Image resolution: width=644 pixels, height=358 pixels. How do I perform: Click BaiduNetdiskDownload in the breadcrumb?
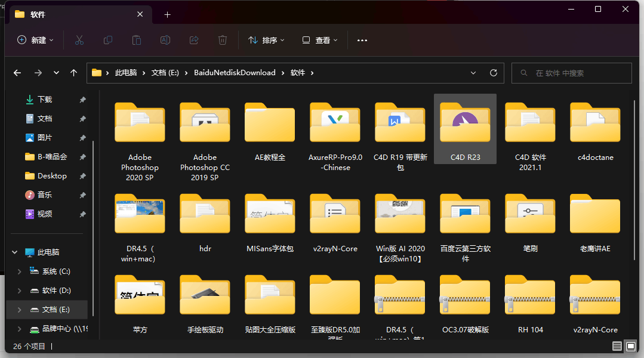[x=235, y=73]
